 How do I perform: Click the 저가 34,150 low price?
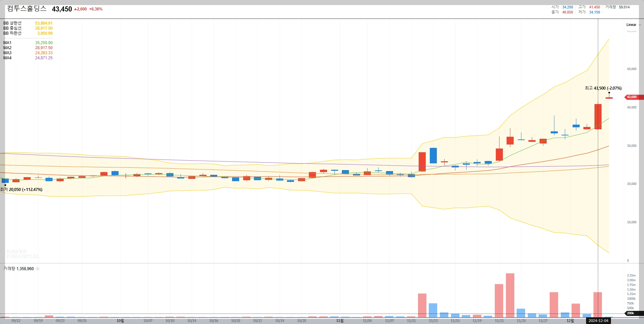589,12
